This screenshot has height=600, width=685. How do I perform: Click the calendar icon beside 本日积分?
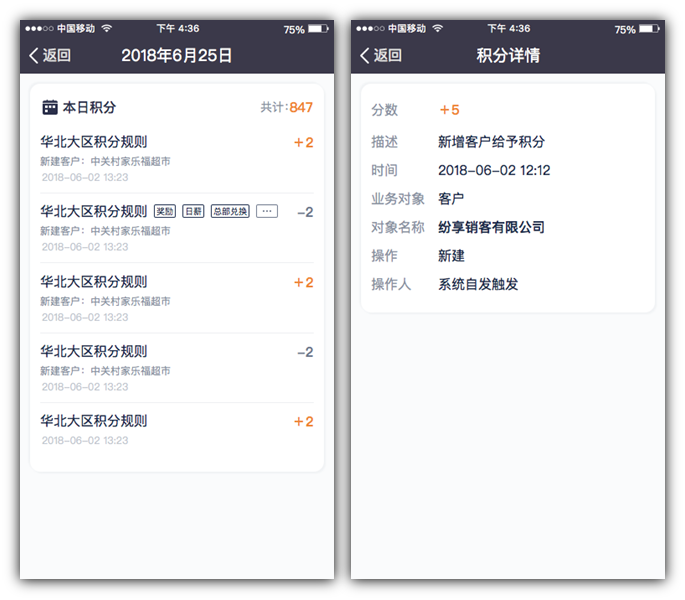point(49,107)
